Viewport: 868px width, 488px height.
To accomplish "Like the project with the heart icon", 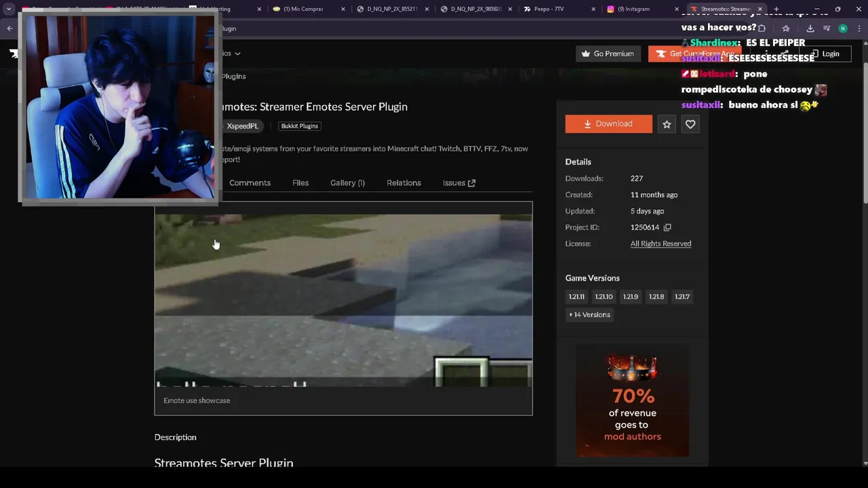I will [x=690, y=124].
